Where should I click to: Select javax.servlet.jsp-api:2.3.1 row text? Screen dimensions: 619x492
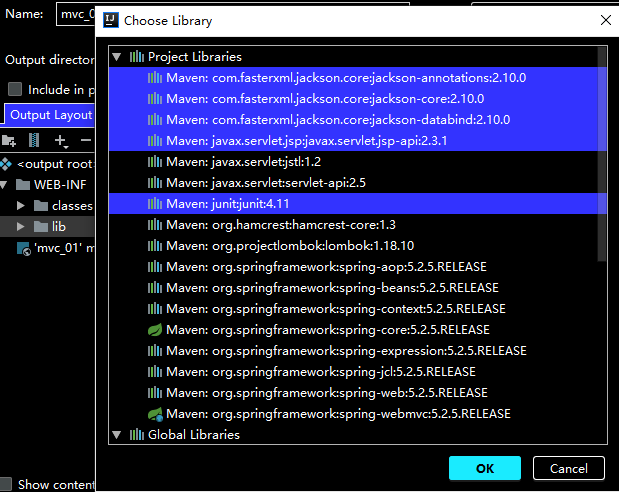click(307, 141)
